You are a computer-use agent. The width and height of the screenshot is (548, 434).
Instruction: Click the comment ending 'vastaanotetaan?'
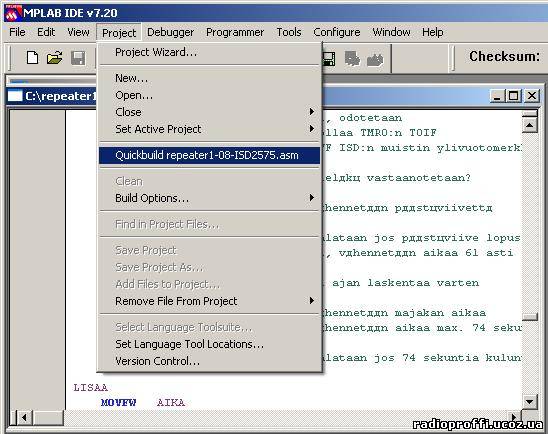pyautogui.click(x=397, y=178)
